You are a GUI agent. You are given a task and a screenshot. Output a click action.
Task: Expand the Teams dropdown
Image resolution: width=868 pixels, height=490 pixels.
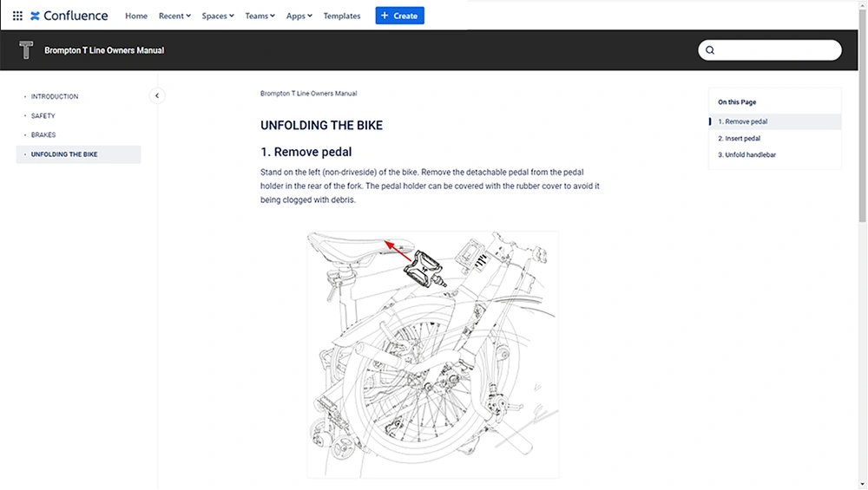(x=260, y=16)
